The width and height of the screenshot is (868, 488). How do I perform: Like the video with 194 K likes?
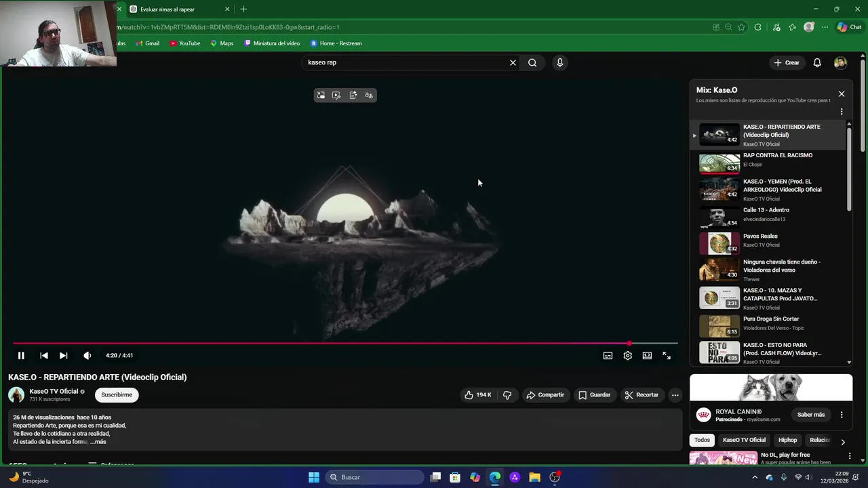tap(477, 394)
